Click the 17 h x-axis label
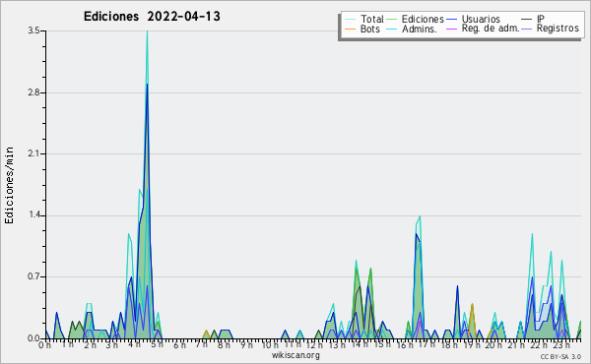The width and height of the screenshot is (591, 364). (x=427, y=344)
